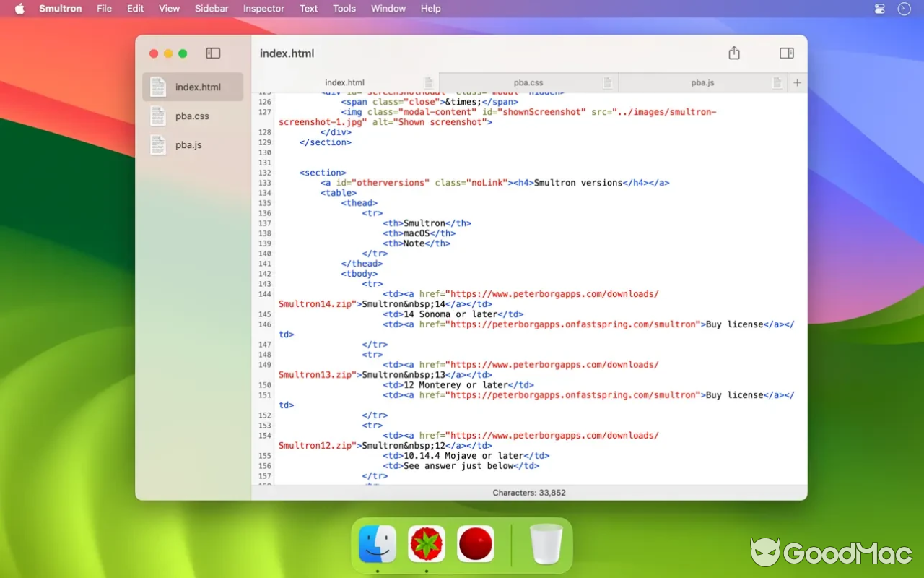
Task: Open the Tools menu
Action: click(x=344, y=9)
